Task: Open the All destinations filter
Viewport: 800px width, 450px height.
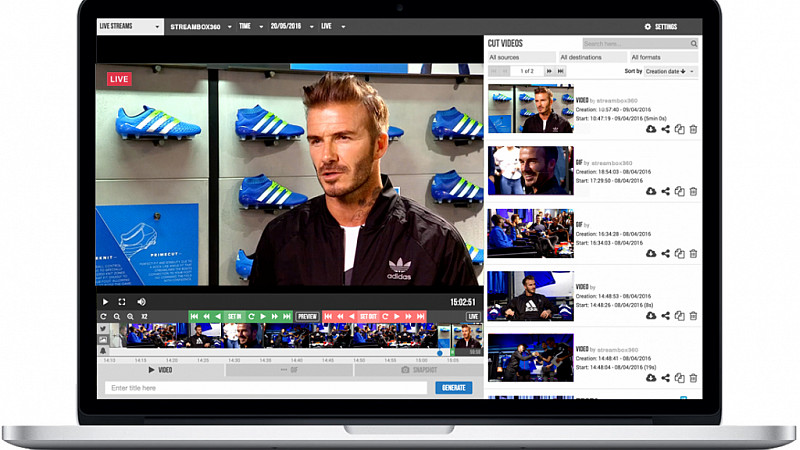Action: (592, 57)
